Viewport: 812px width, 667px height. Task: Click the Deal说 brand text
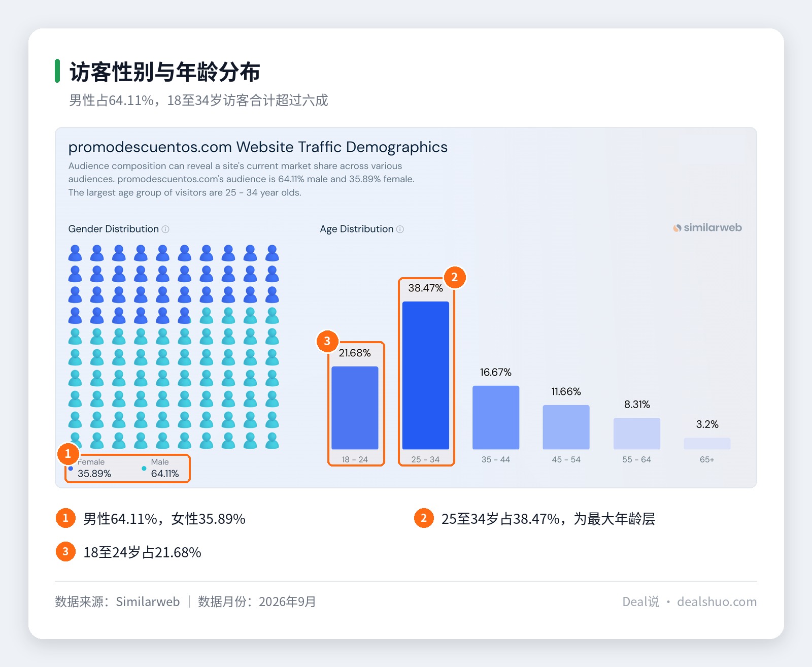coord(640,602)
